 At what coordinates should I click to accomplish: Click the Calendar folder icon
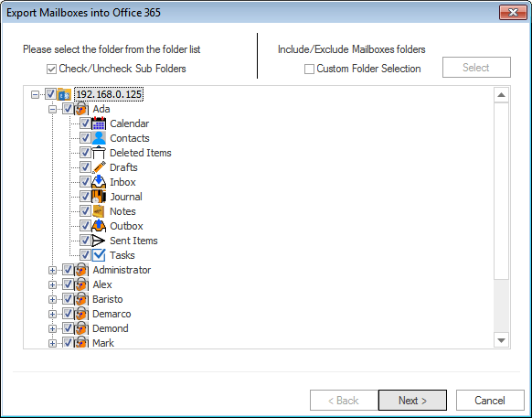(99, 123)
